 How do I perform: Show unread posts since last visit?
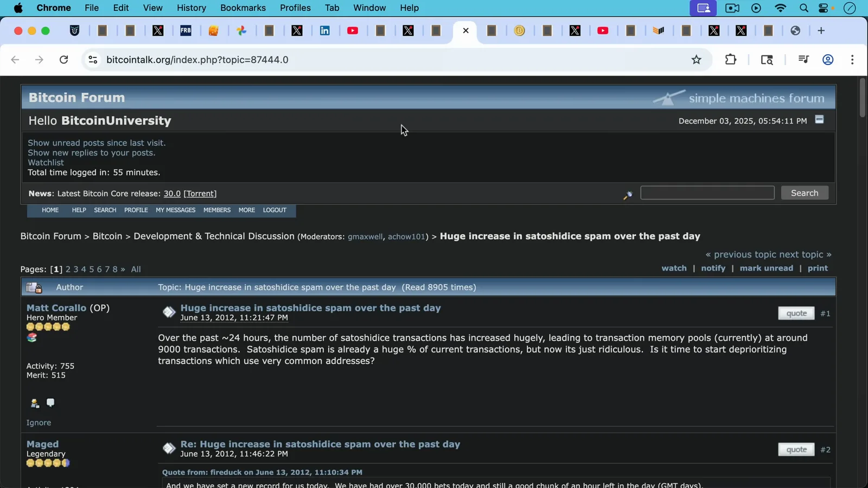[97, 143]
